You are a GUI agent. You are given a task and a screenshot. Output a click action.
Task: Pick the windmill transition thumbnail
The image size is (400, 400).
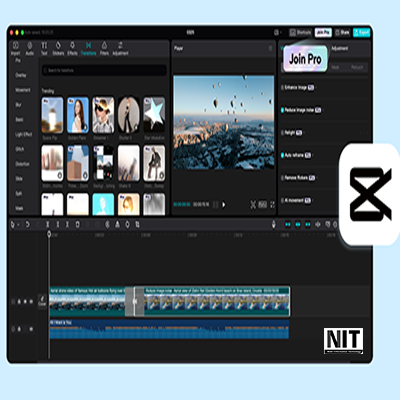[52, 115]
